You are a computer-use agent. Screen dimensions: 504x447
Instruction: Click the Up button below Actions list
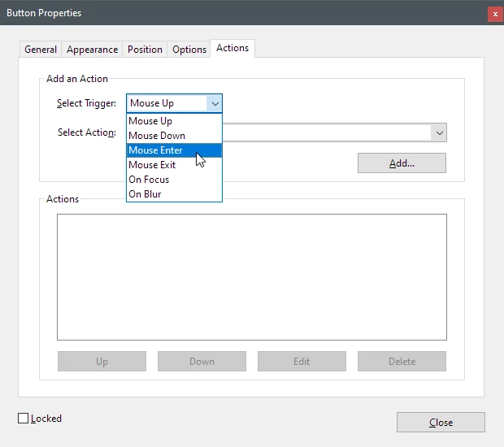(x=102, y=361)
